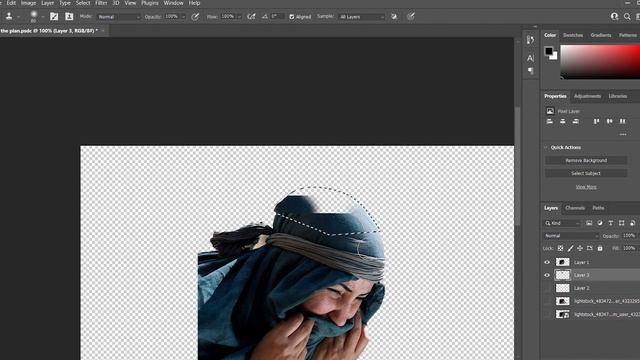Click the Remove Background button
Image resolution: width=640 pixels, height=360 pixels.
pyautogui.click(x=586, y=160)
